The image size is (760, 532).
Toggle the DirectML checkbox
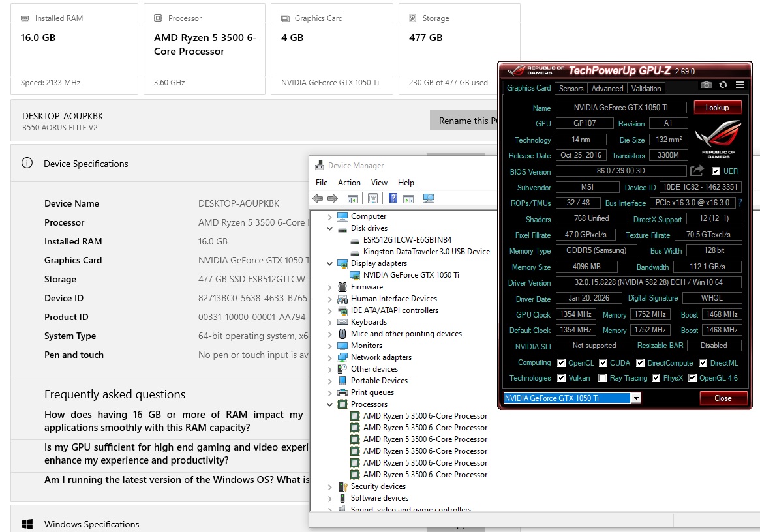703,363
